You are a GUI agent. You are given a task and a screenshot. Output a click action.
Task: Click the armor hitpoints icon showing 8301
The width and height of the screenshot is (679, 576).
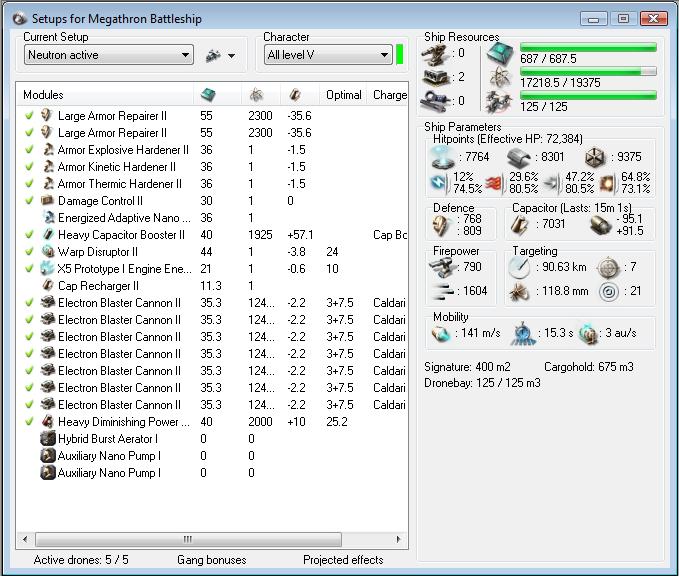518,157
